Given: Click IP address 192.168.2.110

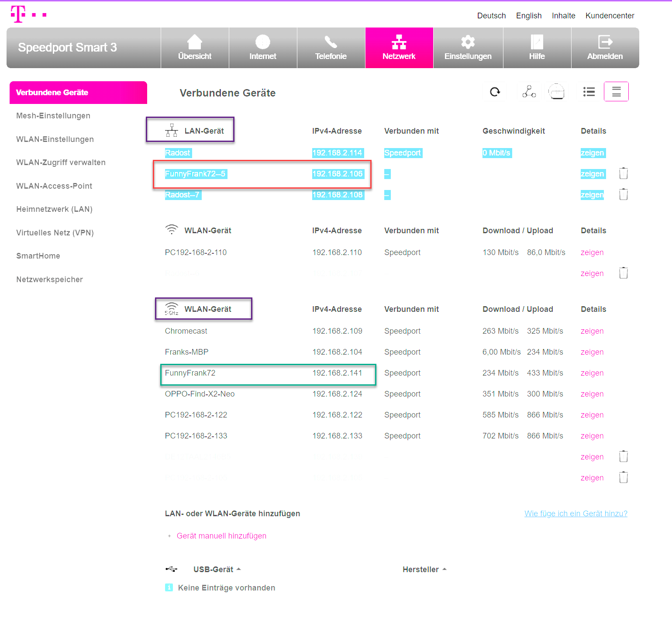Looking at the screenshot, I should tap(337, 252).
